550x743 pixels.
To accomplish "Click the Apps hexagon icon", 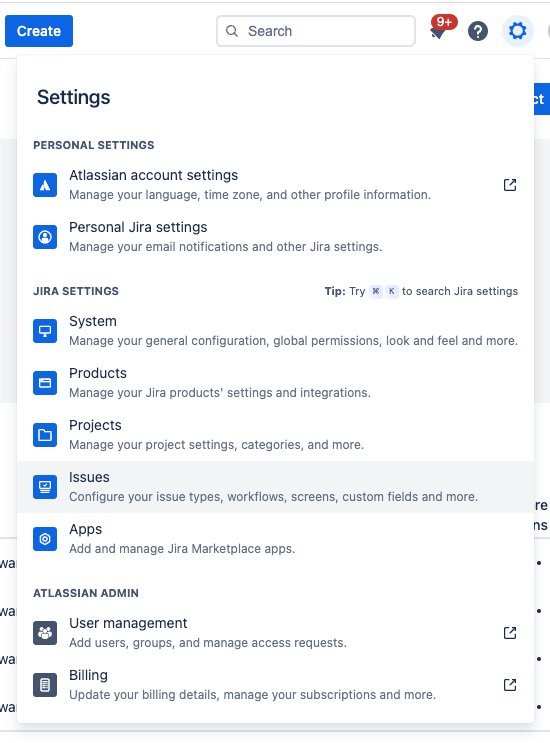I will pos(45,539).
